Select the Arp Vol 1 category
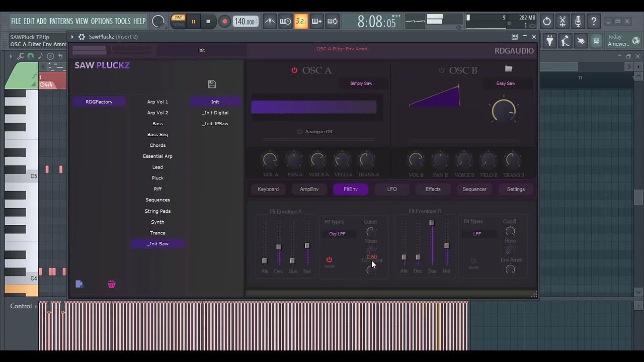The width and height of the screenshot is (644, 362). pos(157,102)
